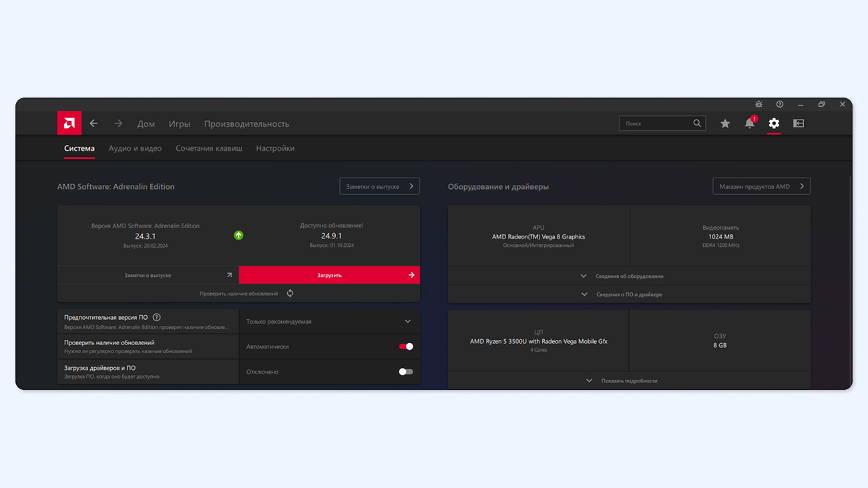Click the red Загрузить button
The height and width of the screenshot is (488, 868).
click(x=329, y=275)
